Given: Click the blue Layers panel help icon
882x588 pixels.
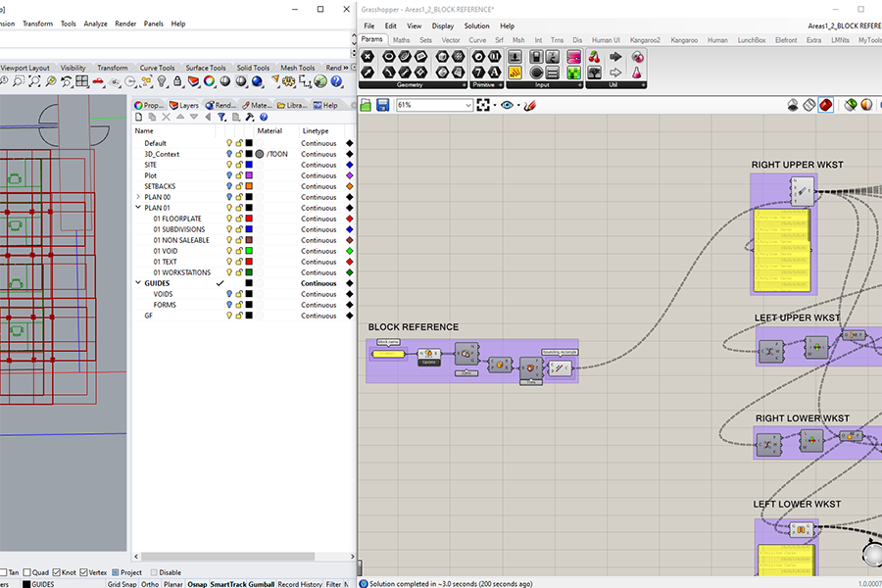Looking at the screenshot, I should pos(264,118).
